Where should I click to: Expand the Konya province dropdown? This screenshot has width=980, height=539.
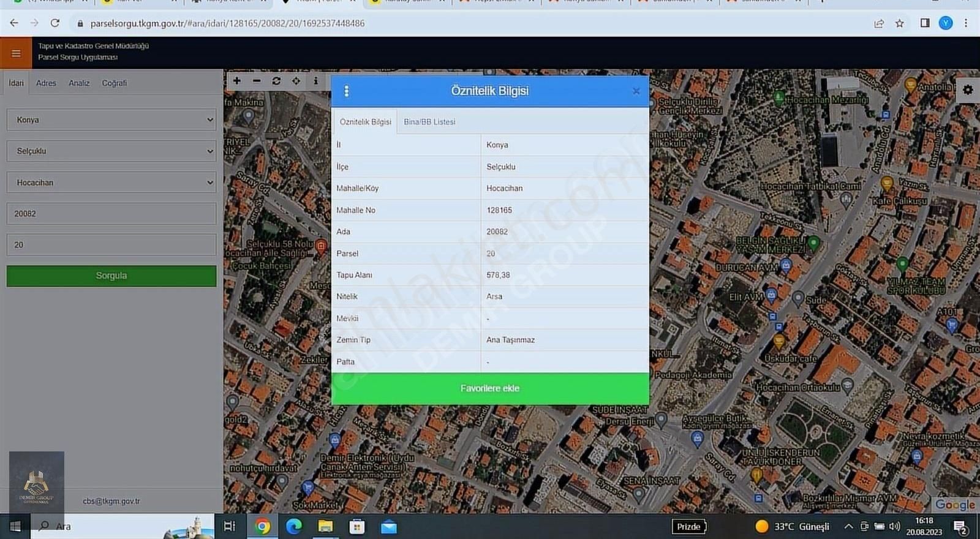pos(111,120)
